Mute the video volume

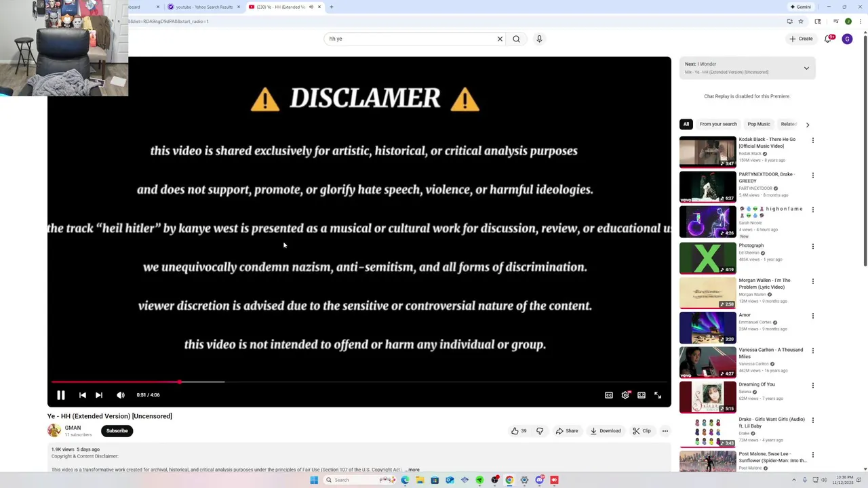(121, 395)
